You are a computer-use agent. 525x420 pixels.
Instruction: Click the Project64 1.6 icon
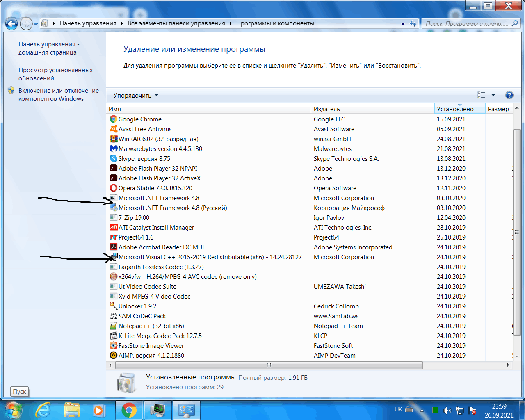click(114, 237)
